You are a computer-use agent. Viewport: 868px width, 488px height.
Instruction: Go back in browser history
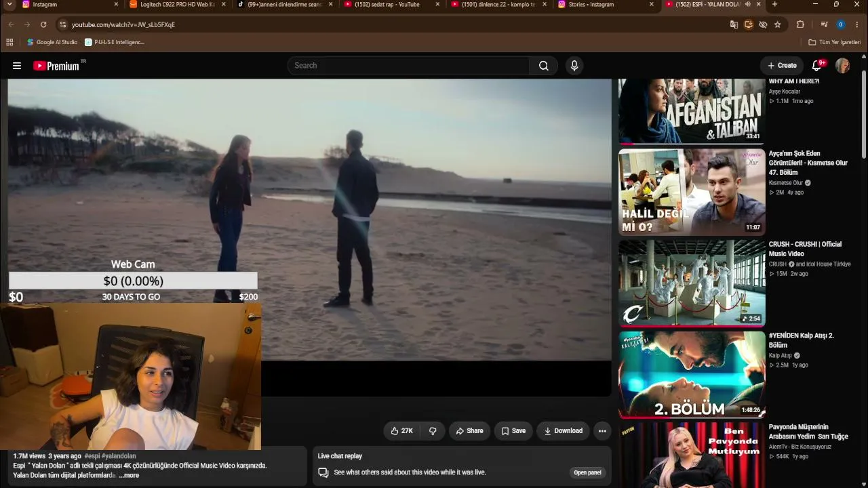pos(11,24)
